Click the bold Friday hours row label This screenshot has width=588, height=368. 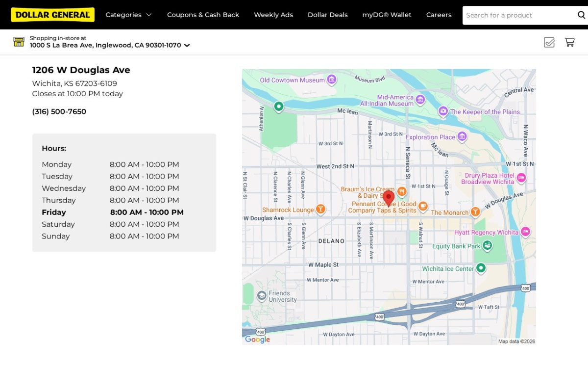[54, 212]
